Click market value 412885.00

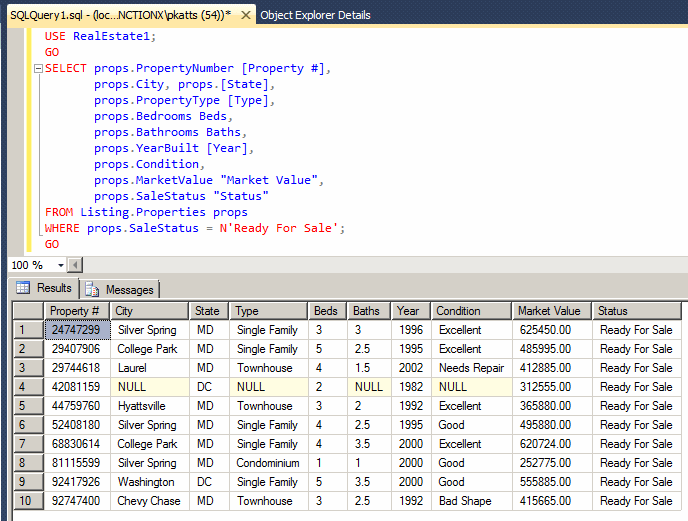552,368
